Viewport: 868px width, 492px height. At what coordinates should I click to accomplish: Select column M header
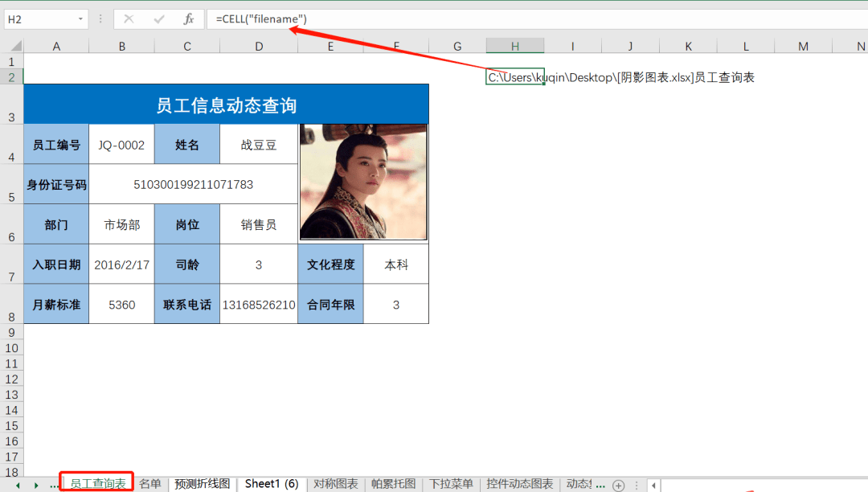803,47
